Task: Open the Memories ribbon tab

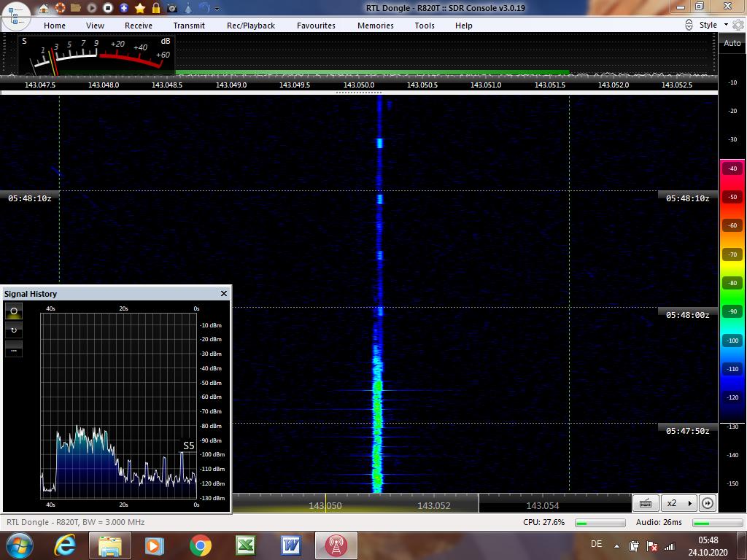Action: tap(376, 26)
